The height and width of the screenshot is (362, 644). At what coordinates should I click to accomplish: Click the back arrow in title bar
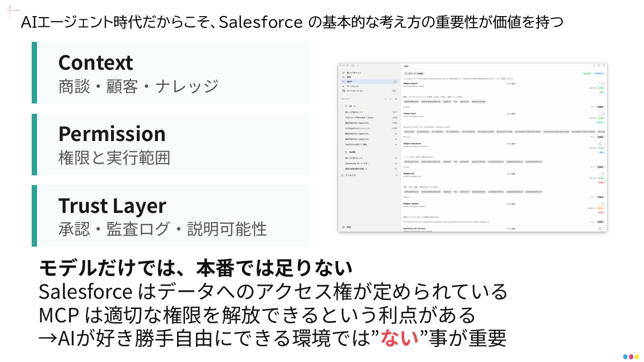(x=358, y=65)
